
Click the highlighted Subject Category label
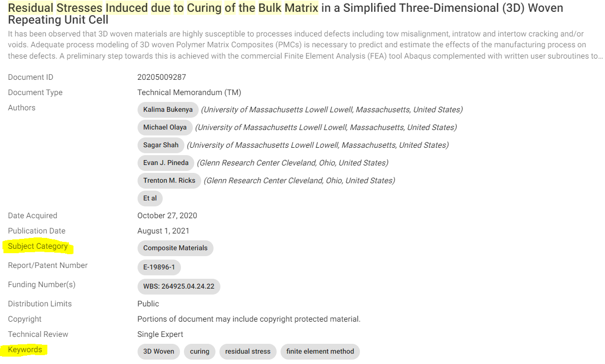click(x=38, y=246)
